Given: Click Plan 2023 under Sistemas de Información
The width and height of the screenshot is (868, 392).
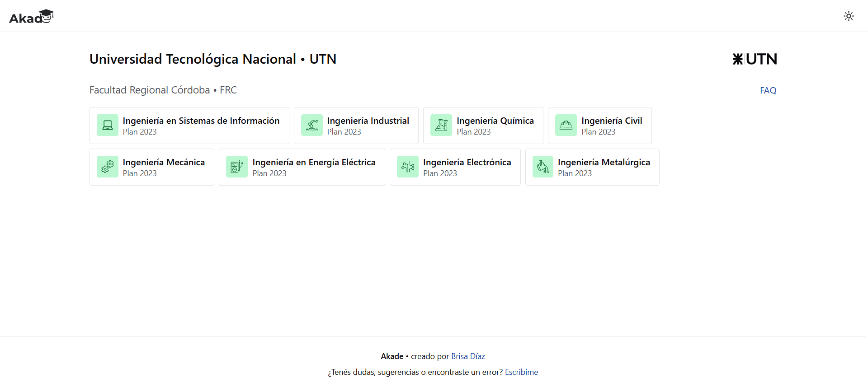Looking at the screenshot, I should click(x=140, y=132).
